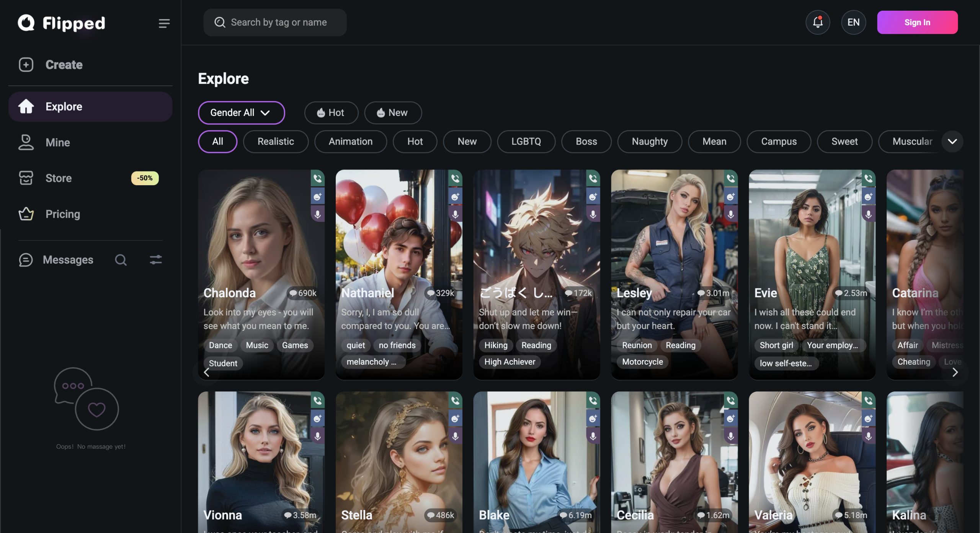This screenshot has width=980, height=533.
Task: Click the Explore home icon
Action: coord(26,106)
